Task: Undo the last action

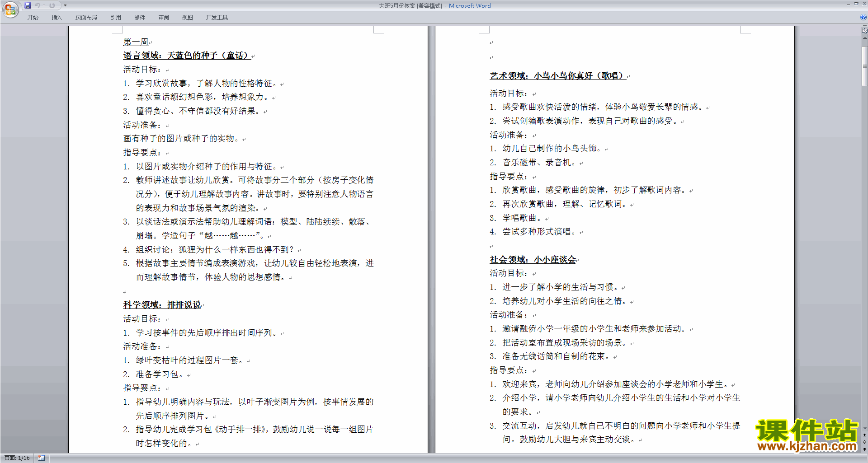Action: [x=38, y=5]
